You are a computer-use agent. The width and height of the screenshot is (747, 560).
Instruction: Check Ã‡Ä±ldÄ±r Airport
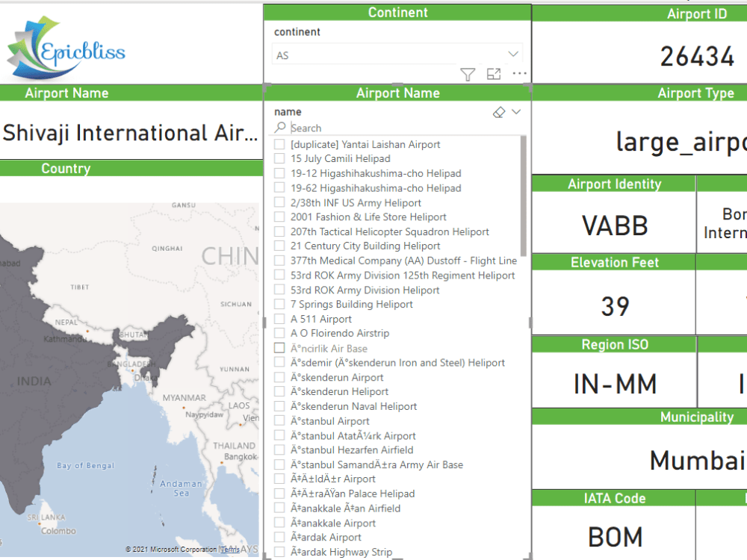279,479
